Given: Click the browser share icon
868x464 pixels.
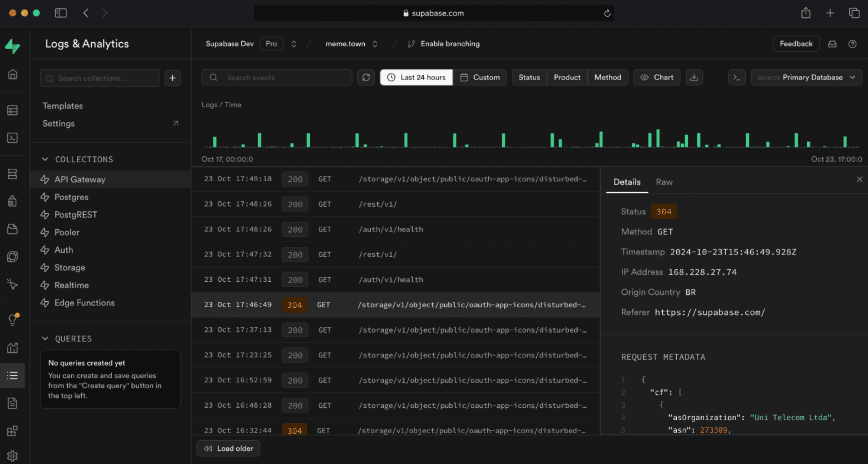Looking at the screenshot, I should pyautogui.click(x=806, y=13).
